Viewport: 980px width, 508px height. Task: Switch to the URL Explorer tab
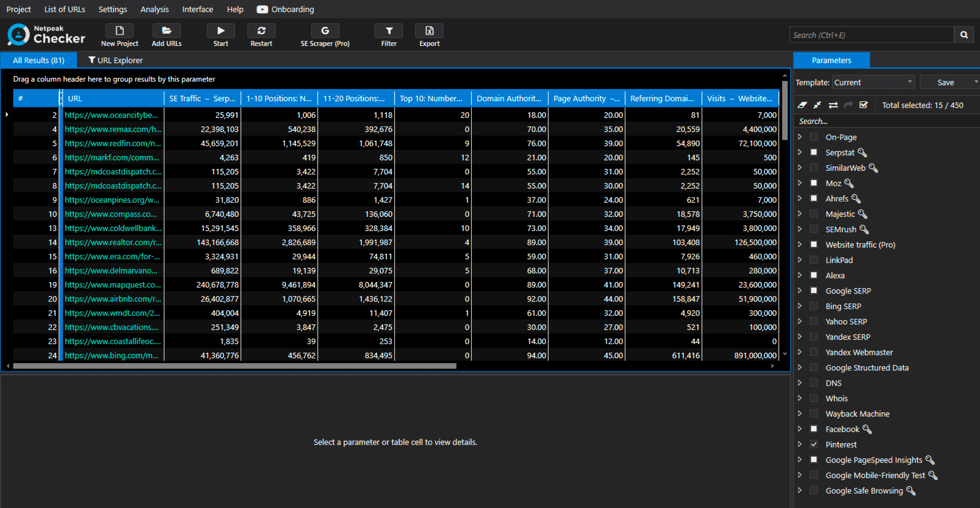click(x=115, y=60)
